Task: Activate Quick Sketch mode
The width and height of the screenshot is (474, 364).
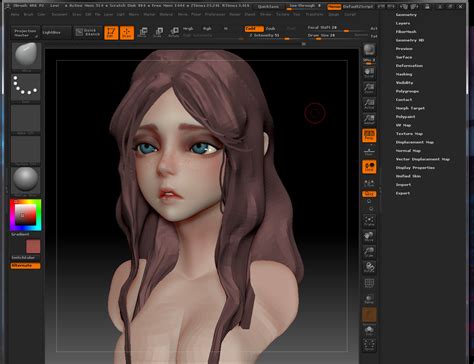Action: pyautogui.click(x=88, y=32)
